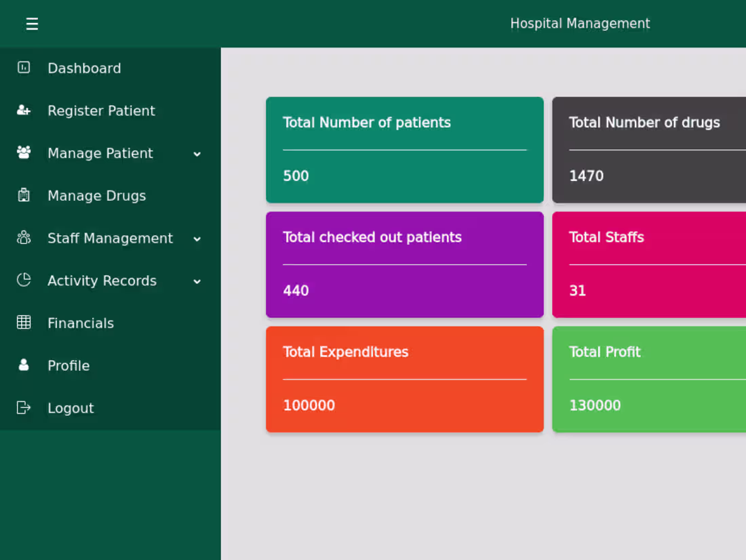Click the Logout link

pos(71,407)
